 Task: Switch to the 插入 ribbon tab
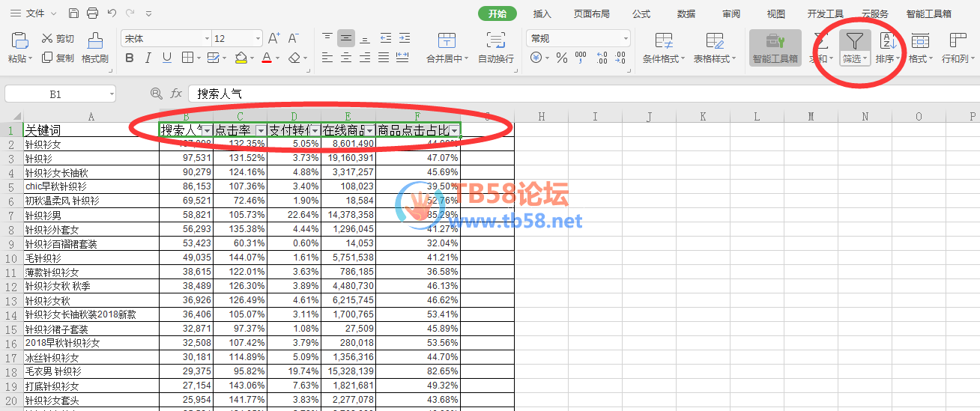(x=542, y=13)
